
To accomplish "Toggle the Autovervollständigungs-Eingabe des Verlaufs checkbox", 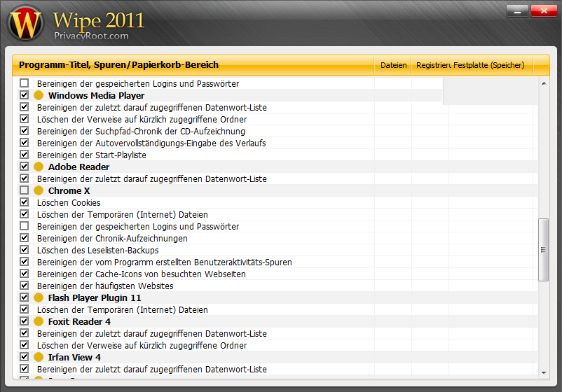I will coord(24,143).
